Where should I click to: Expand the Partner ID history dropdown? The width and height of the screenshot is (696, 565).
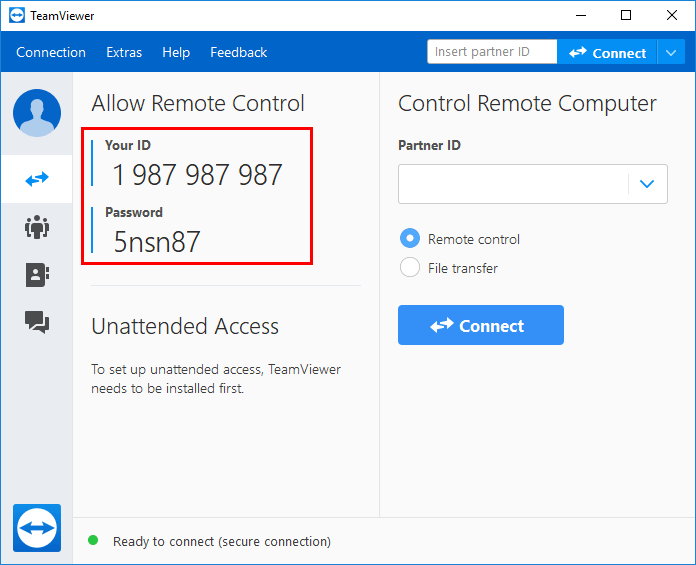647,184
